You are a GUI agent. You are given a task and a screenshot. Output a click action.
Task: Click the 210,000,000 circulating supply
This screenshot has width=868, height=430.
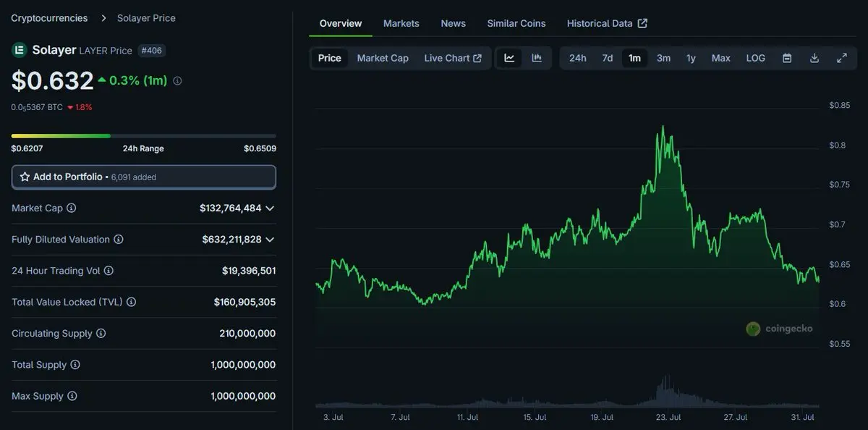point(247,334)
